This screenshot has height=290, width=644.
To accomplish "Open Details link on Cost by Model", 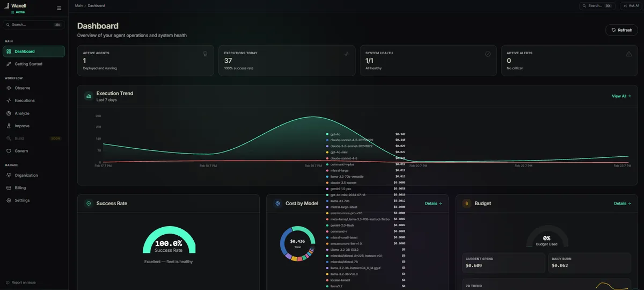I will [434, 204].
